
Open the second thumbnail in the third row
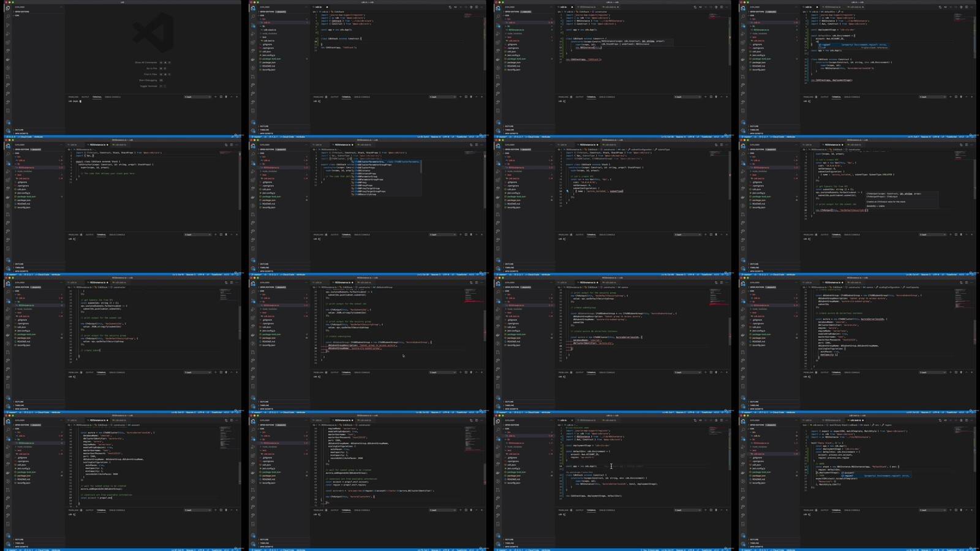click(367, 344)
